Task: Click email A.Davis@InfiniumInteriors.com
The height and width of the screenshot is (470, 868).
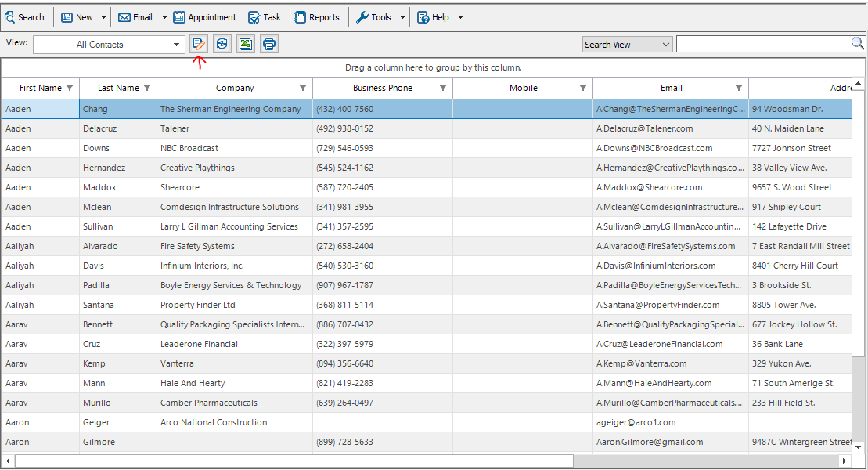Action: tap(671, 266)
